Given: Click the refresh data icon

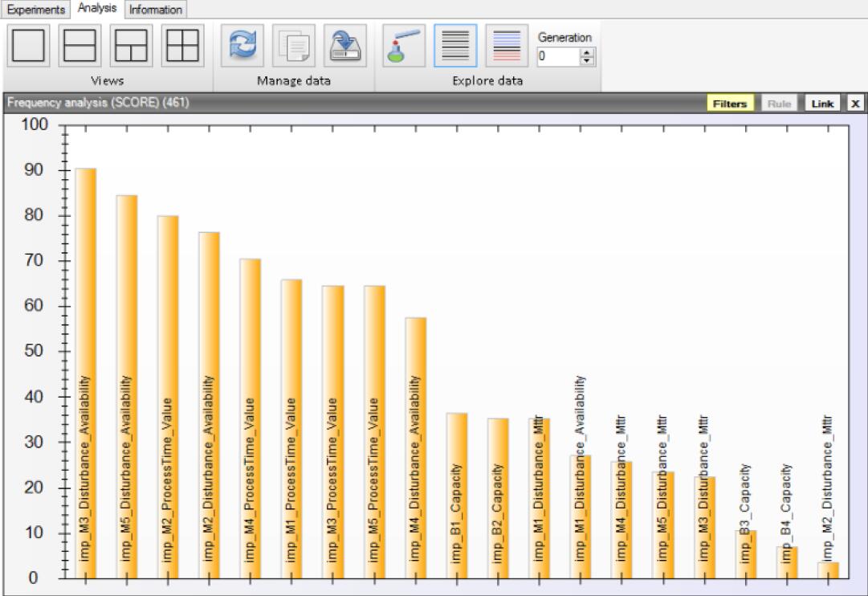Looking at the screenshot, I should [x=242, y=46].
